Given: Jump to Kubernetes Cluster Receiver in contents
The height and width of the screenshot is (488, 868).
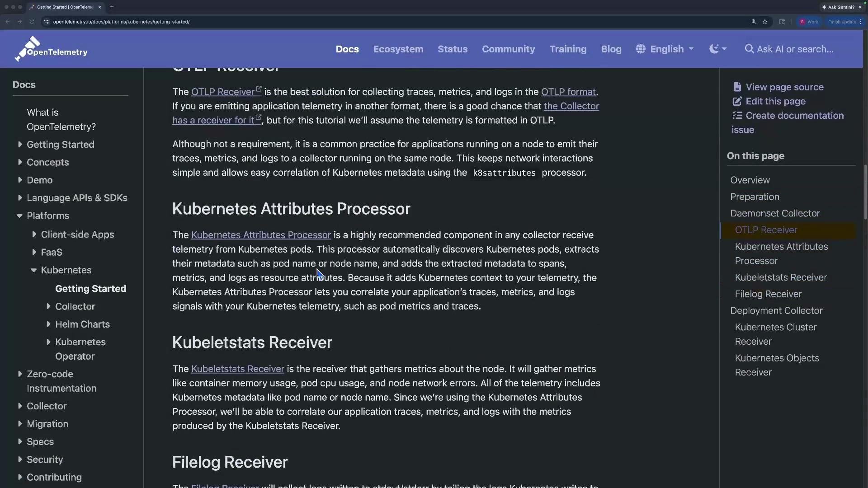Looking at the screenshot, I should [776, 334].
